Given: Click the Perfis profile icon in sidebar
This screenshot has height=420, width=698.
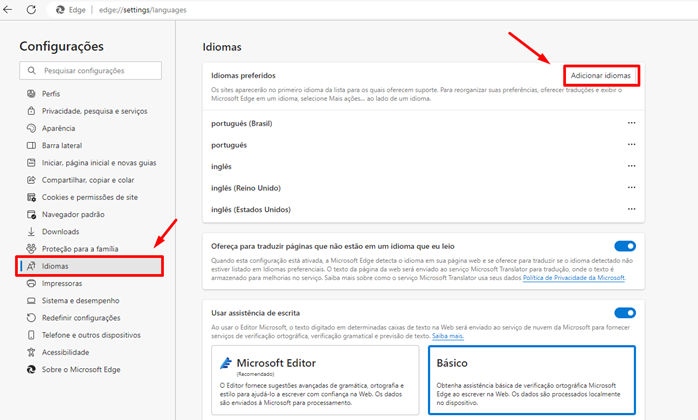Looking at the screenshot, I should click(31, 94).
